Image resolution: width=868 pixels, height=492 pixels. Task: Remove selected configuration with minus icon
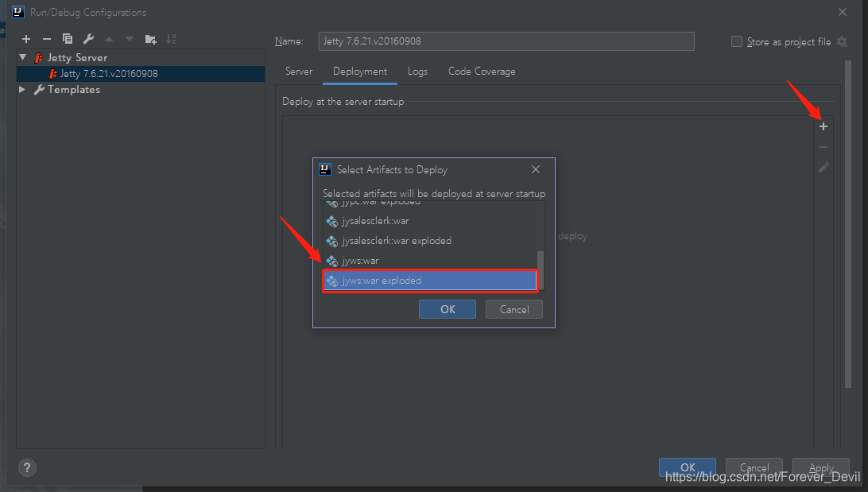(47, 39)
